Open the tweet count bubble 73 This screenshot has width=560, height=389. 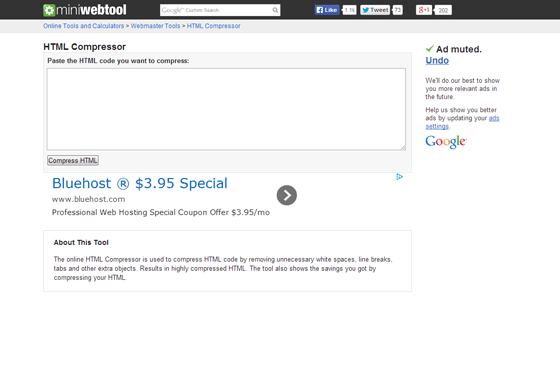[x=397, y=10]
